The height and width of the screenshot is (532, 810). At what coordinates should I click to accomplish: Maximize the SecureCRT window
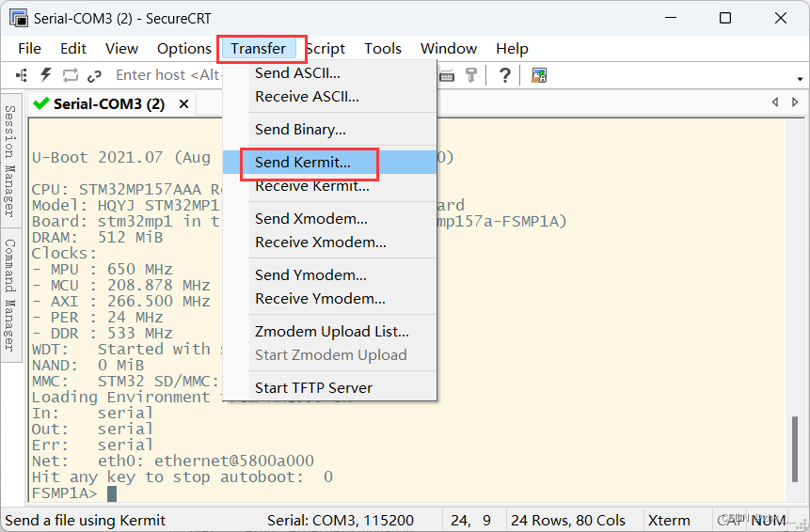click(x=725, y=18)
